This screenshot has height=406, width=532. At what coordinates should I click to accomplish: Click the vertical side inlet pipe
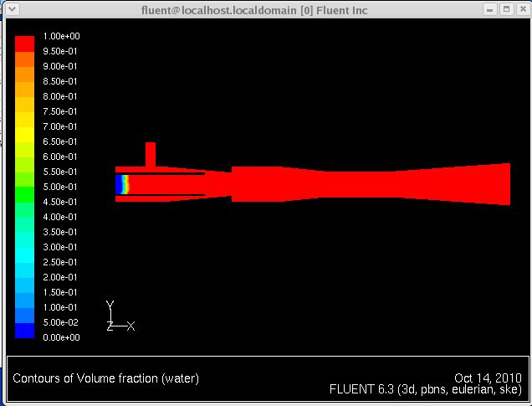(x=151, y=154)
